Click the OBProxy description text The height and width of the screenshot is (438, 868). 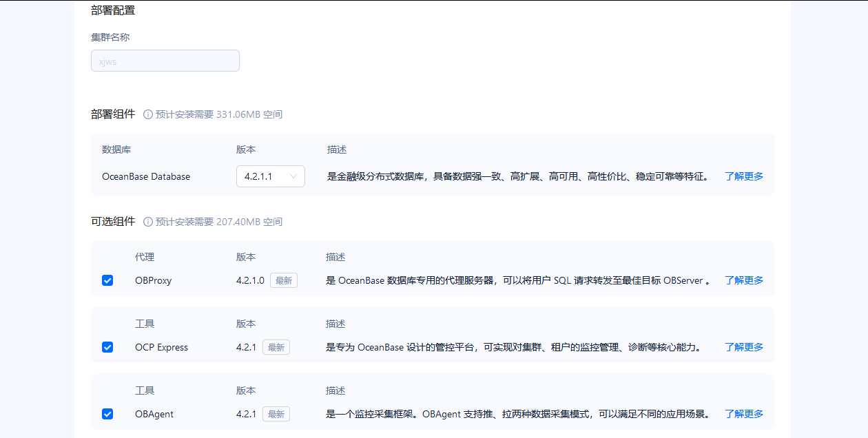tap(518, 280)
